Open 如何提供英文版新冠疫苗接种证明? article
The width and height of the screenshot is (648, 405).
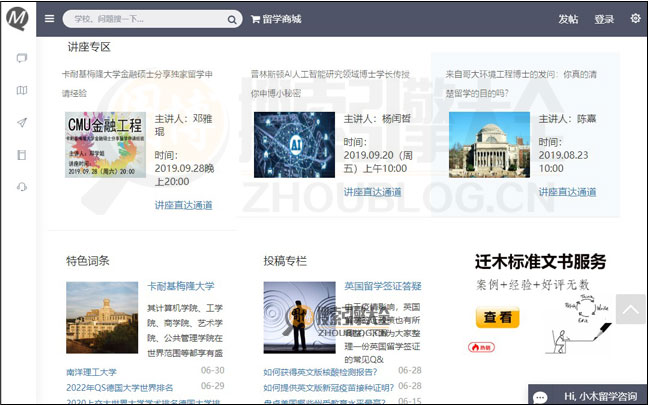click(x=329, y=388)
